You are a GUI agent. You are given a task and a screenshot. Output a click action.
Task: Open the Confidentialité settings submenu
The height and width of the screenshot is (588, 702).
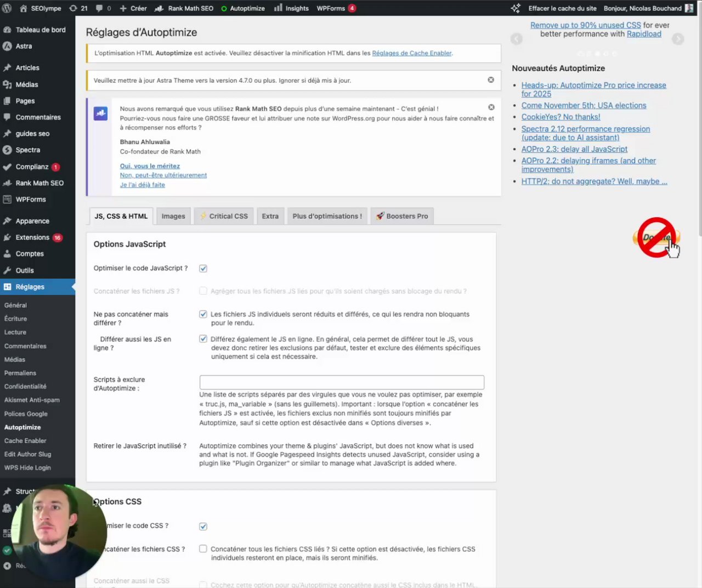pos(25,386)
